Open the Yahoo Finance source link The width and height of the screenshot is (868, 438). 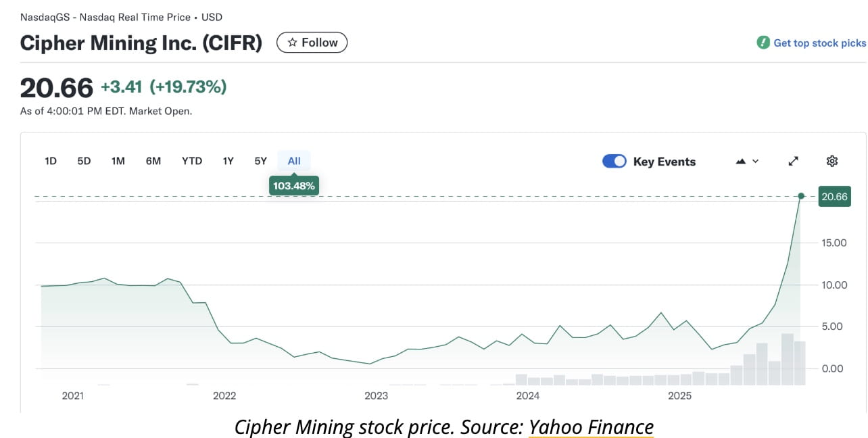tap(592, 427)
